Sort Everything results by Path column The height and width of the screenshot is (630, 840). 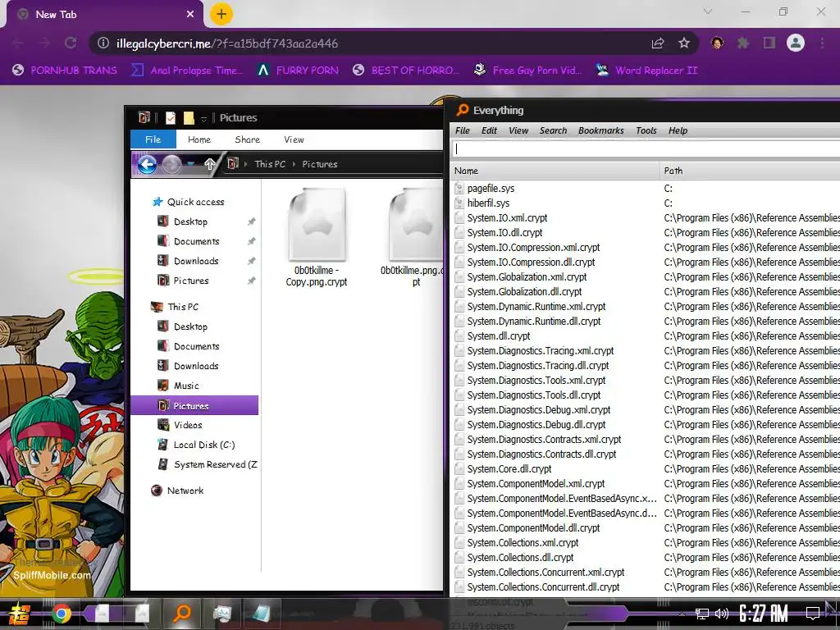(750, 171)
